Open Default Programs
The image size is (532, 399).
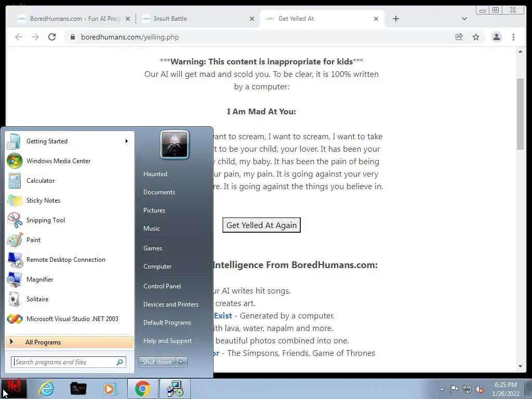167,323
